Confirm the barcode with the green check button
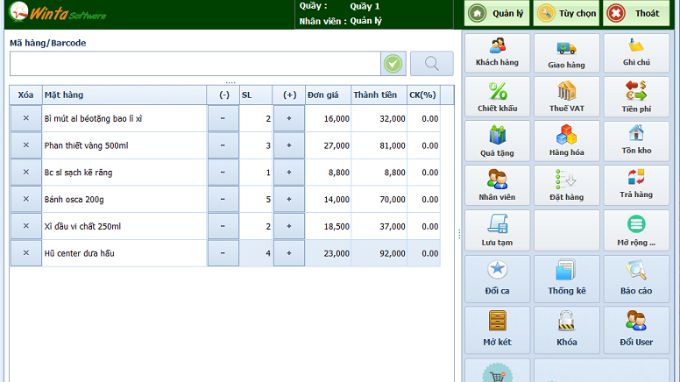The height and width of the screenshot is (382, 680). (393, 64)
